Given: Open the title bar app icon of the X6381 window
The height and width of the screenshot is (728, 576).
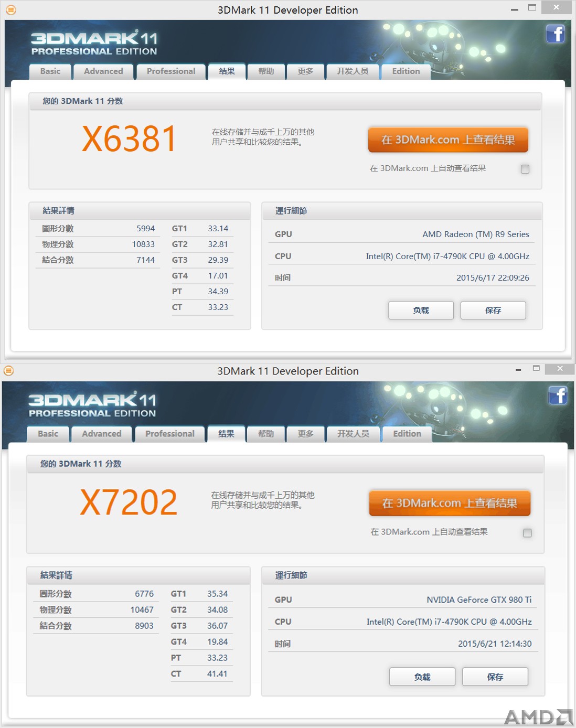Looking at the screenshot, I should (10, 10).
